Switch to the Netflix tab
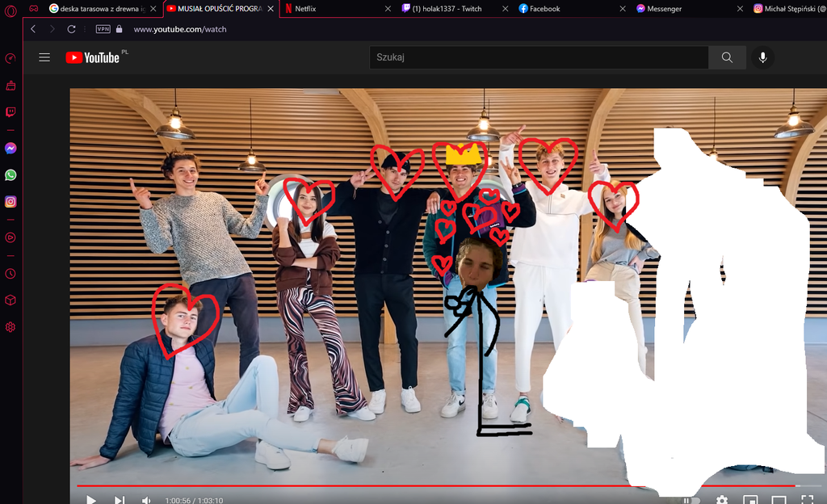The height and width of the screenshot is (504, 827). [x=338, y=8]
